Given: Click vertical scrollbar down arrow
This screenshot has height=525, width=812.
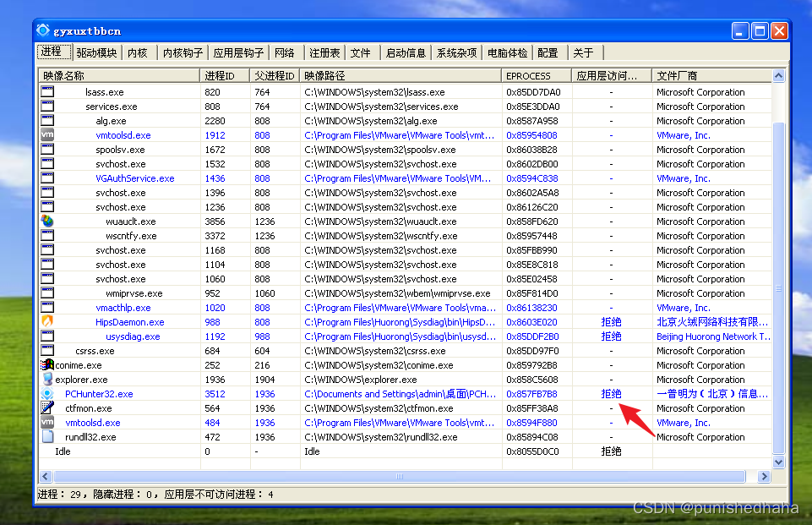Looking at the screenshot, I should (778, 462).
